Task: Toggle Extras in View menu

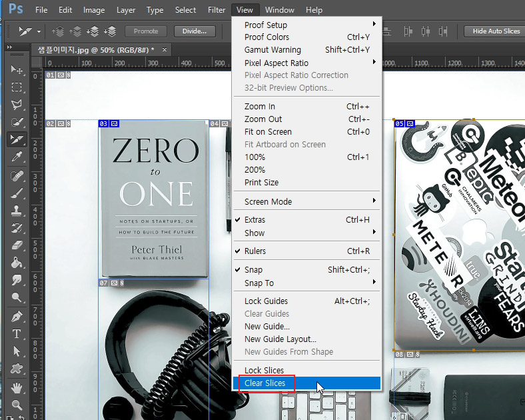Action: coord(306,220)
